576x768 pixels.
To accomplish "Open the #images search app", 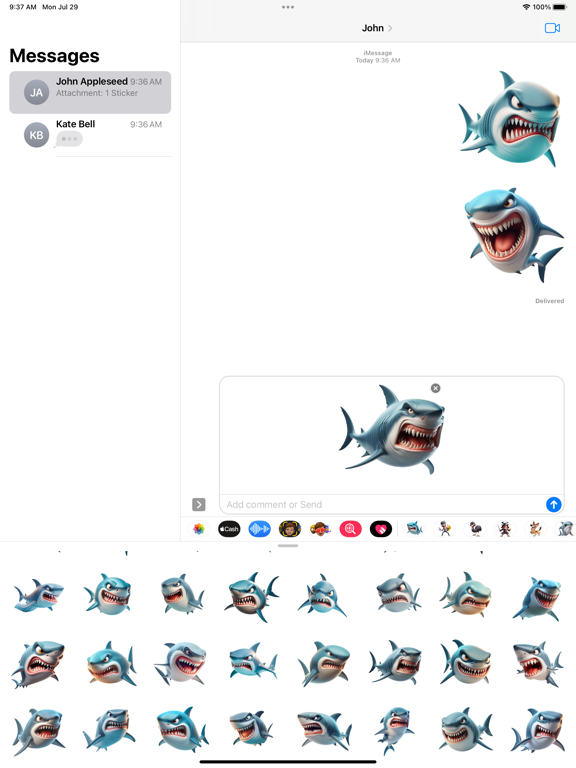I will pyautogui.click(x=351, y=529).
